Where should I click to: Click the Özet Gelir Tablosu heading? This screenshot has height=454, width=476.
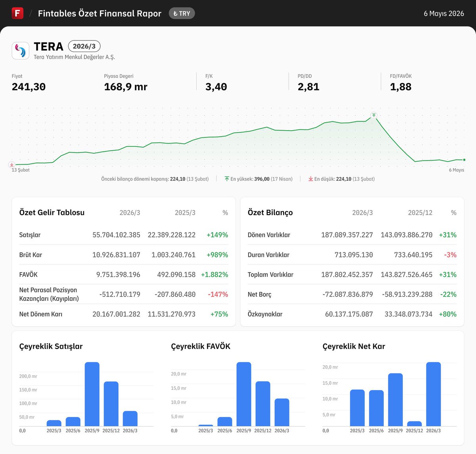tap(52, 213)
